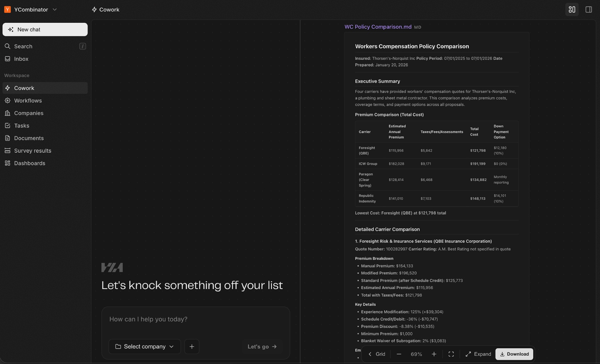
Task: Click the Documents page icon
Action: click(7, 138)
